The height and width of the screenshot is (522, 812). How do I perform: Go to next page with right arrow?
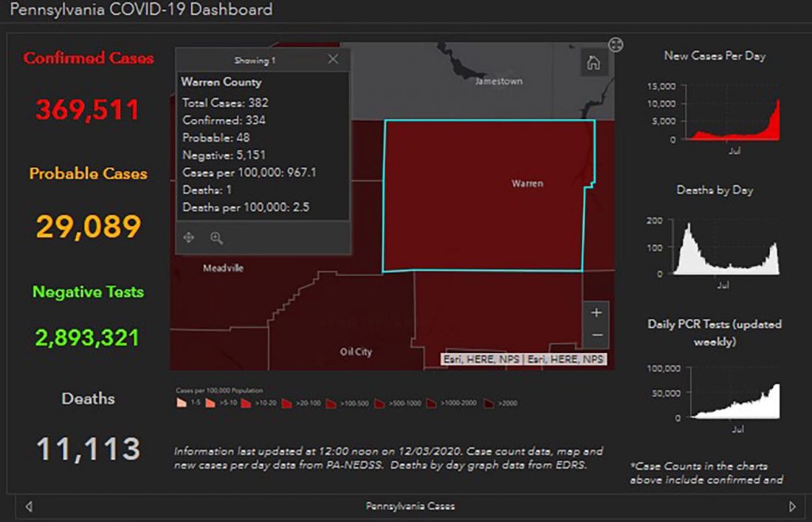tap(793, 506)
